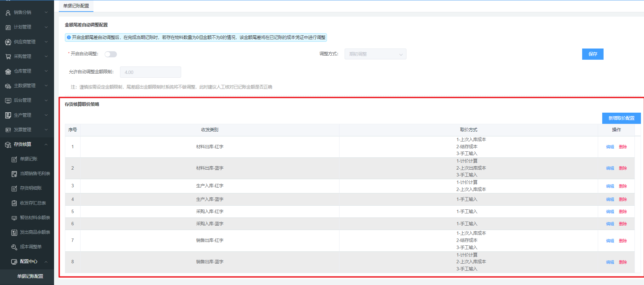This screenshot has height=285, width=644.
Task: Collapse the 存货核算 menu section
Action: [x=46, y=145]
